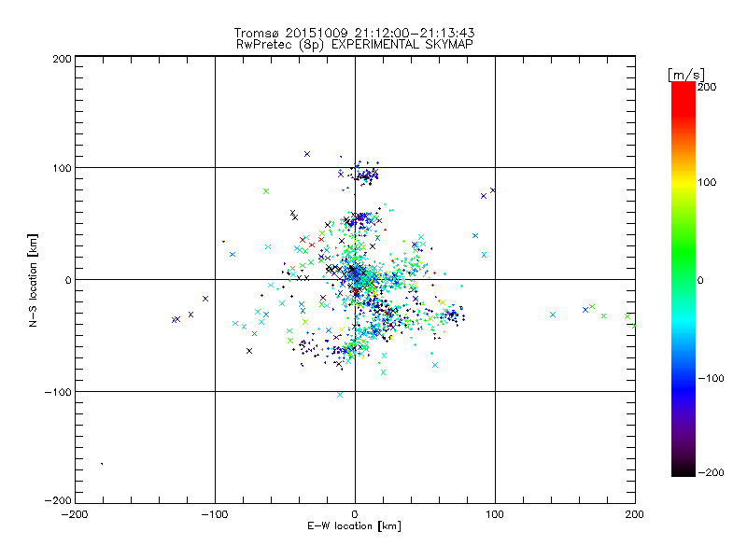Click the "E-W location [km]" axis label

click(x=354, y=525)
